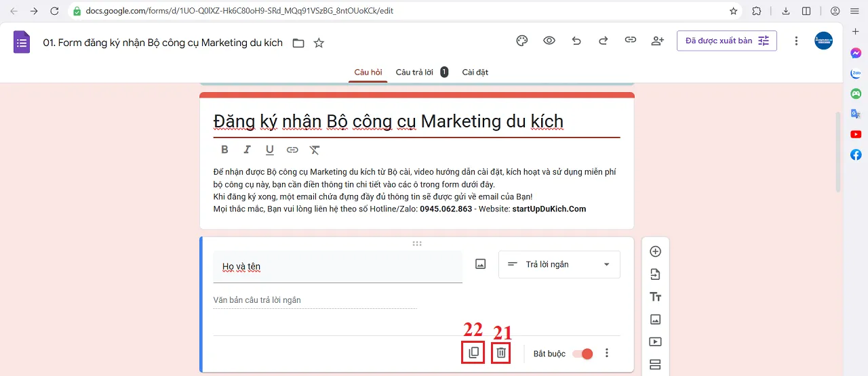Underline the form title text
Screen dimensions: 868x376
tap(270, 150)
